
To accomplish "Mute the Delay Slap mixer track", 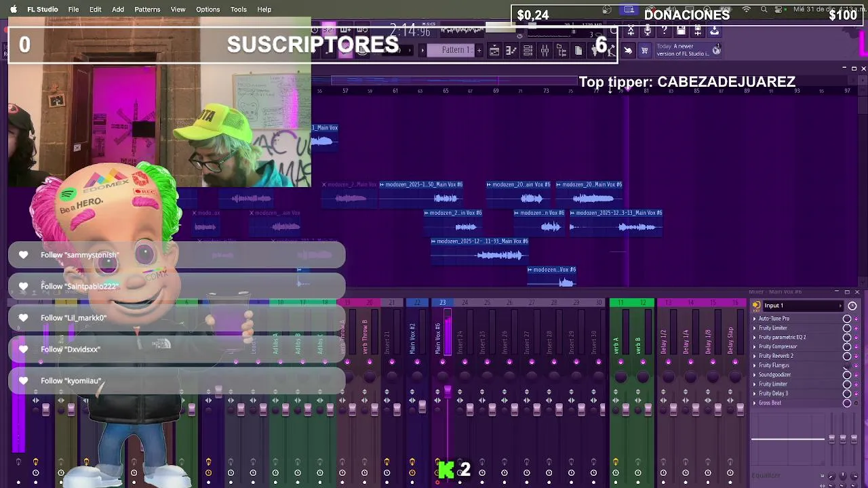I will 735,361.
